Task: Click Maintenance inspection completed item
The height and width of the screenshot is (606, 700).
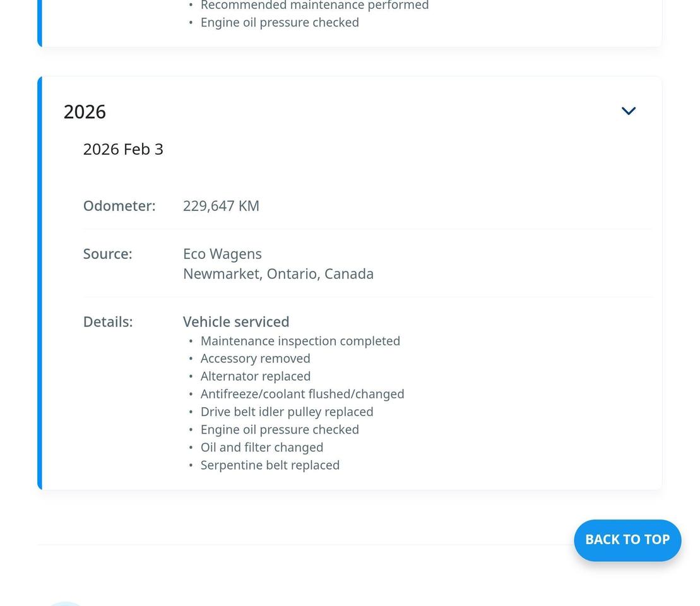Action: click(300, 341)
